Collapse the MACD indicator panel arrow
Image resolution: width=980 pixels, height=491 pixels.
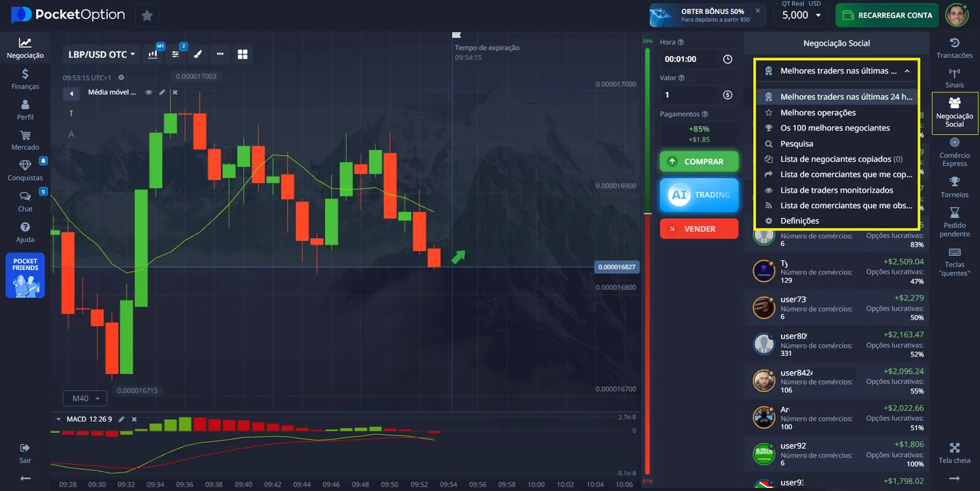click(x=59, y=419)
